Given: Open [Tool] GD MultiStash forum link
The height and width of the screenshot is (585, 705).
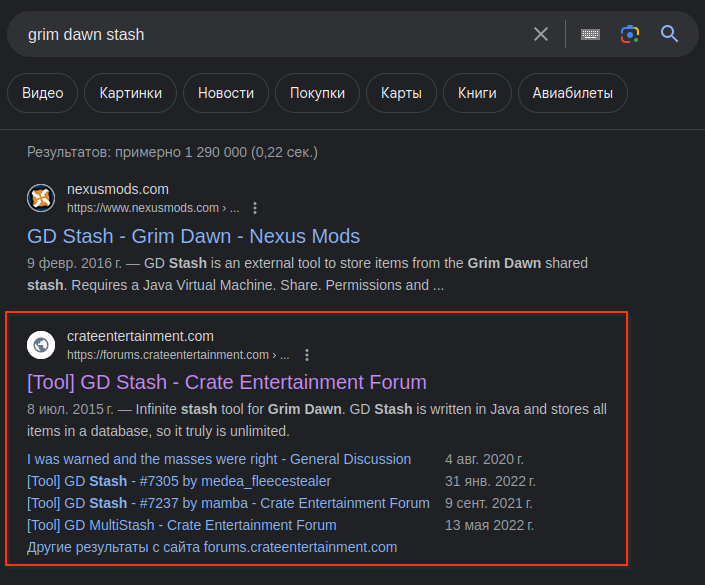Looking at the screenshot, I should (x=182, y=525).
